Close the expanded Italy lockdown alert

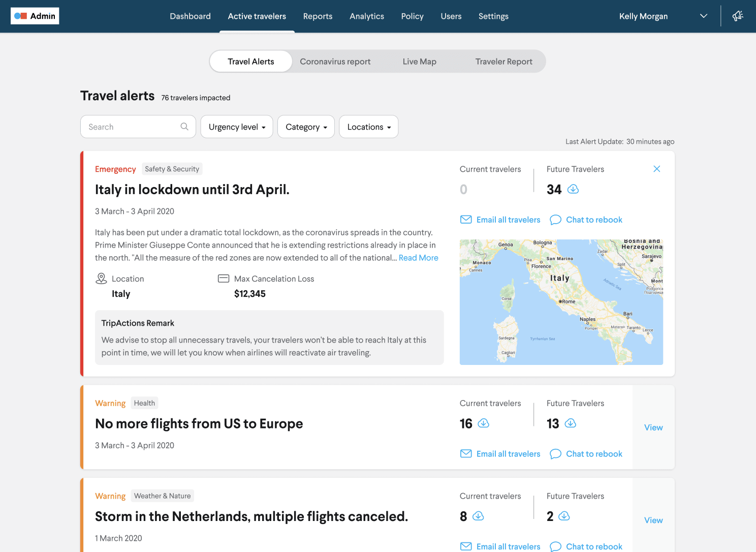pyautogui.click(x=657, y=169)
